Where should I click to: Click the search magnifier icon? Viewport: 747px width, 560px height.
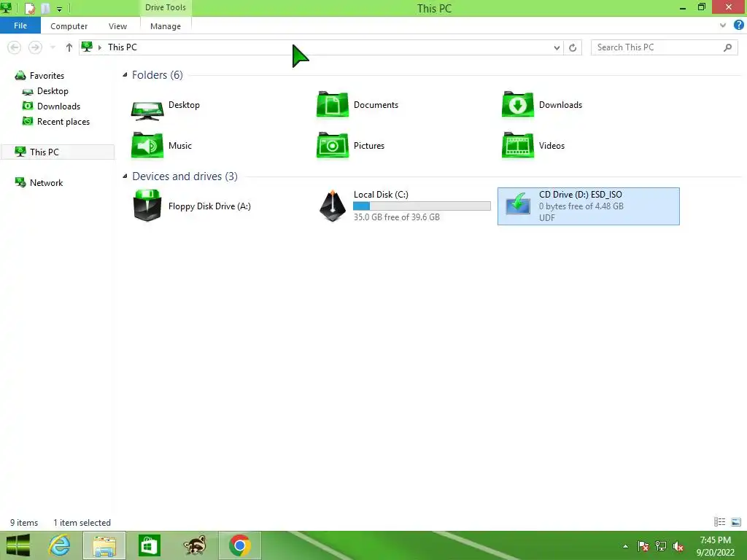(x=727, y=47)
